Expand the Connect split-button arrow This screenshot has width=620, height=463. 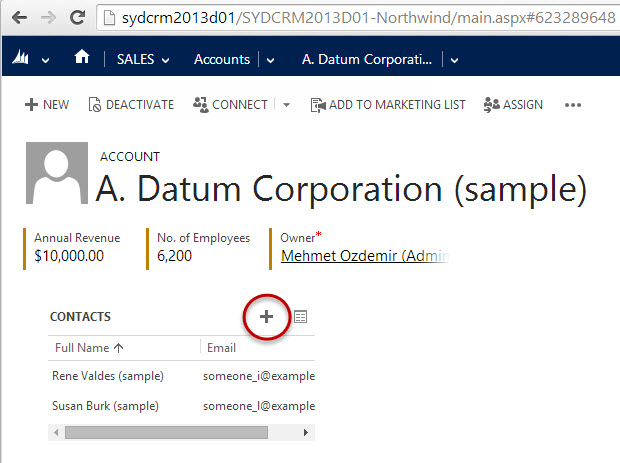[286, 105]
